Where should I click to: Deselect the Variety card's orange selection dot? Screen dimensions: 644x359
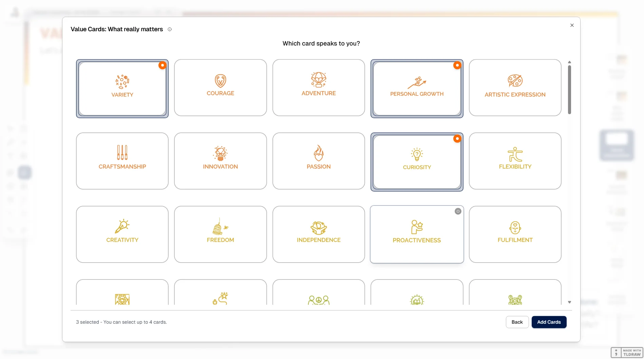coord(162,65)
